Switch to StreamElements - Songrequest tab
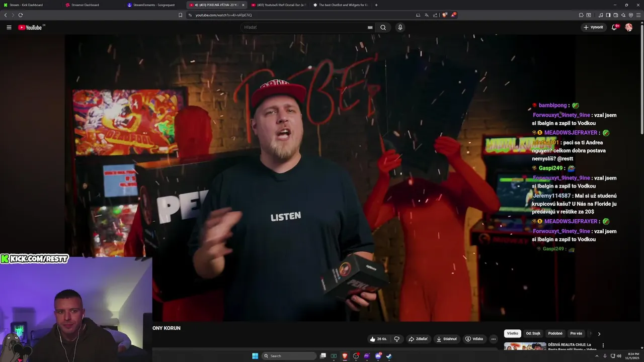This screenshot has height=362, width=644. tap(155, 5)
